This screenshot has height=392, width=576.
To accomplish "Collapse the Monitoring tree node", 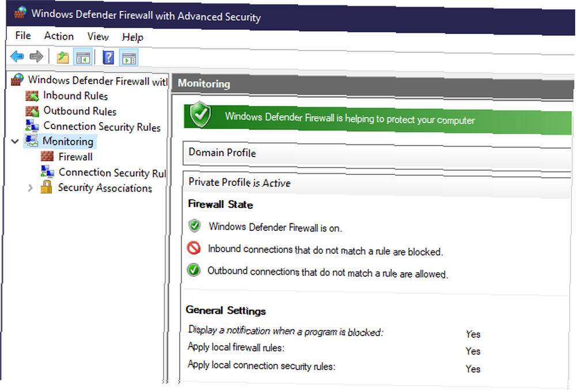I will [15, 141].
